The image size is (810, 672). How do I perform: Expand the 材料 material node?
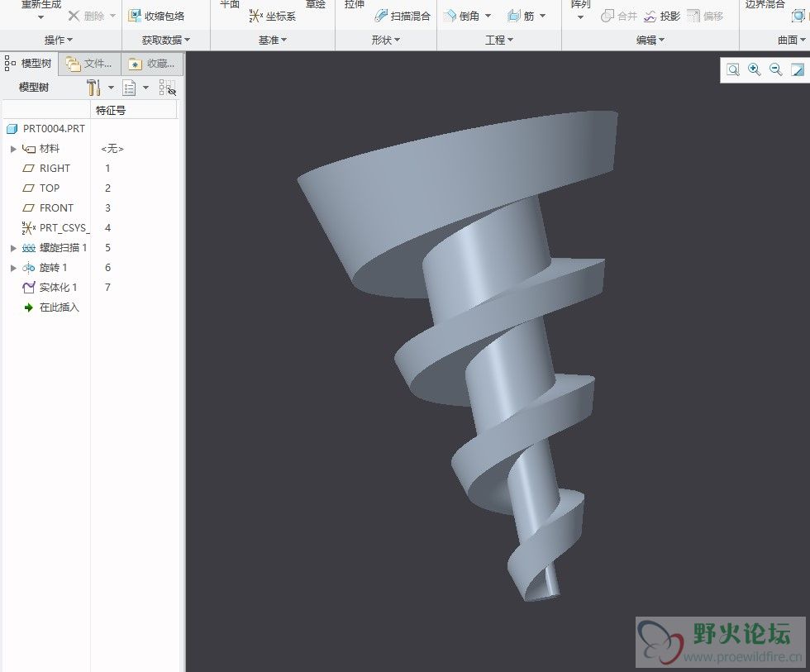coord(13,149)
